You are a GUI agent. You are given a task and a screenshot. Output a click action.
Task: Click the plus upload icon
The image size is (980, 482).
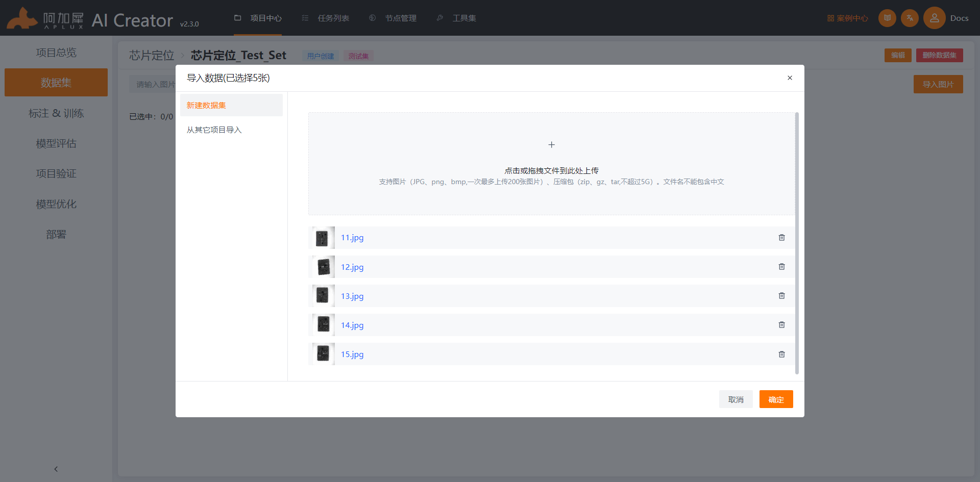pos(551,145)
